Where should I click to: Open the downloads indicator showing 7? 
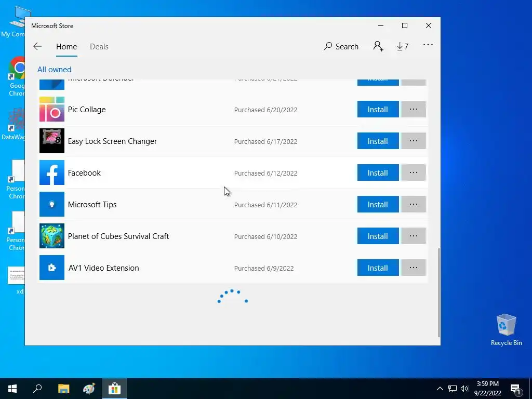(x=403, y=46)
